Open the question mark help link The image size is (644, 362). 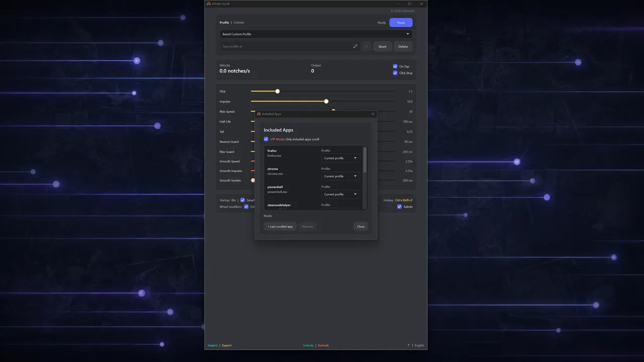409,345
